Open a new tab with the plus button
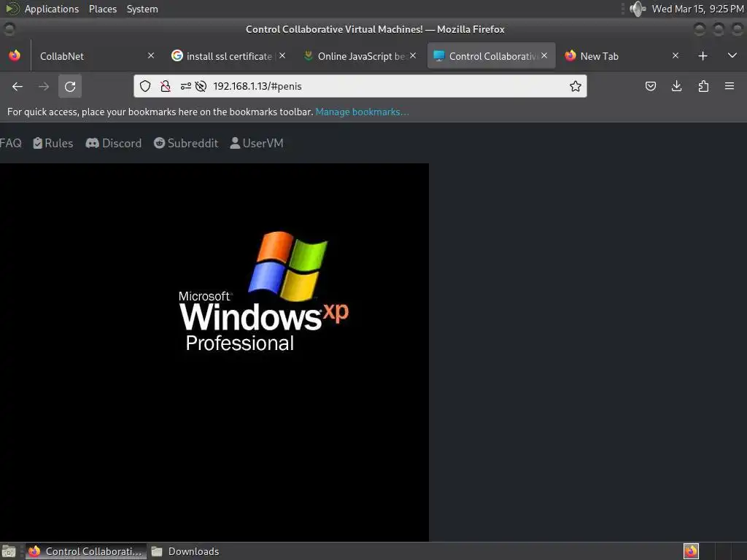The width and height of the screenshot is (747, 560). [703, 56]
